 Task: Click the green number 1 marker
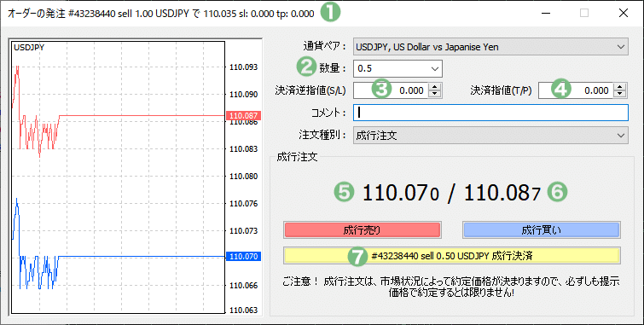[x=330, y=13]
